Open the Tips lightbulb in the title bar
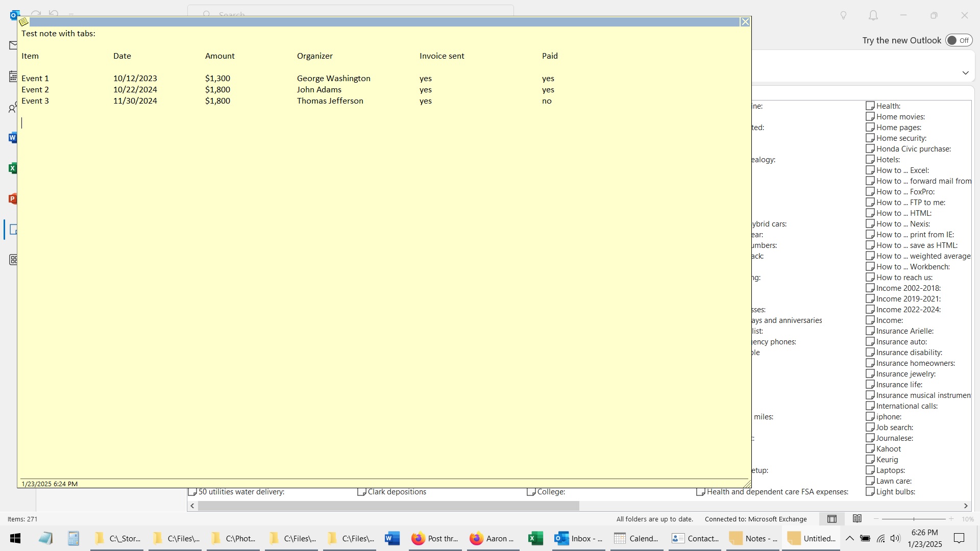980x551 pixels. (x=843, y=15)
